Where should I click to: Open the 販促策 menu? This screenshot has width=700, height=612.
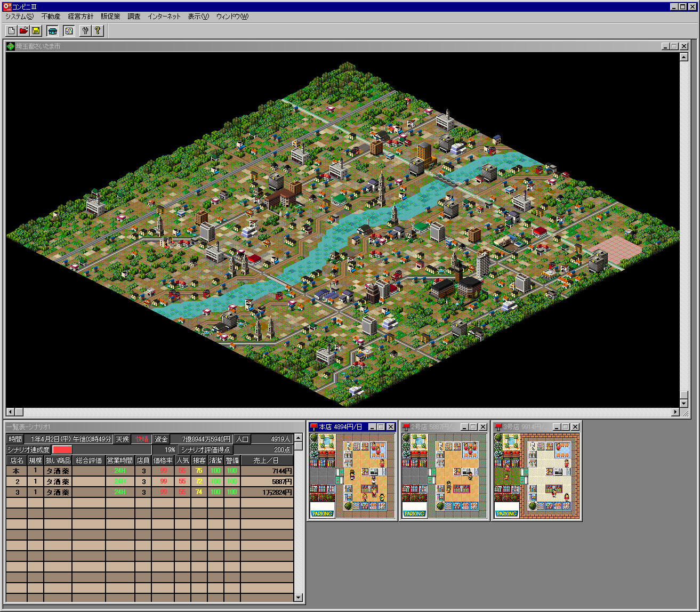[110, 17]
